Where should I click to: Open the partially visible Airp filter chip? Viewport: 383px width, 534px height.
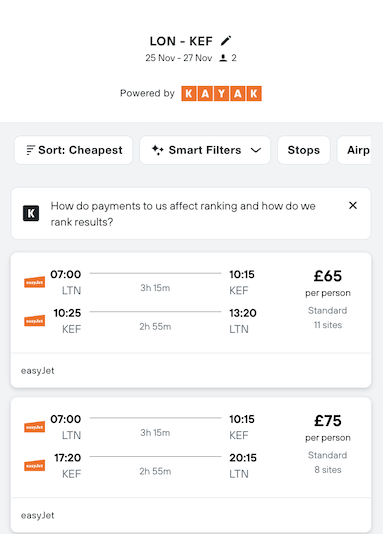354,150
